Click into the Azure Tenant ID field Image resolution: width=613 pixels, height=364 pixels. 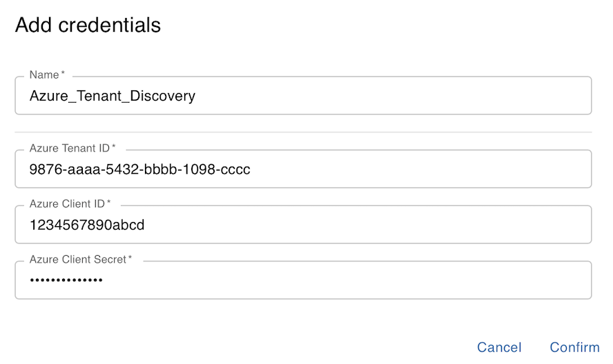tap(414, 169)
